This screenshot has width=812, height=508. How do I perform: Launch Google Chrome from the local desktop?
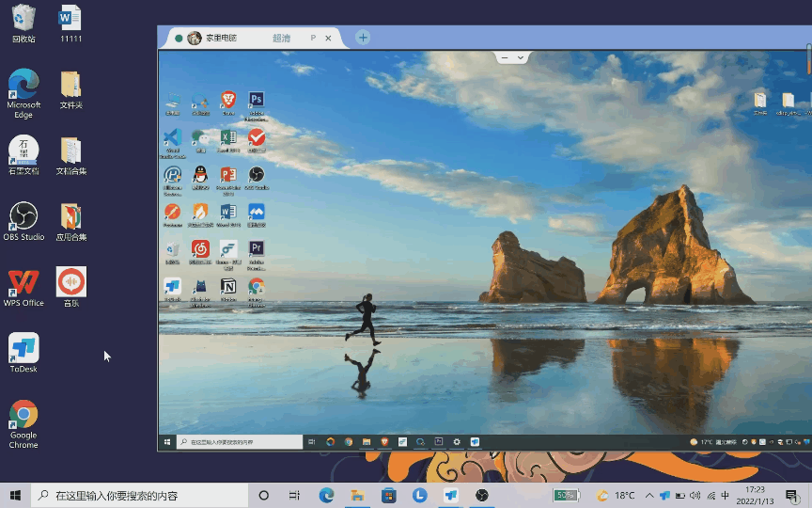[x=23, y=415]
